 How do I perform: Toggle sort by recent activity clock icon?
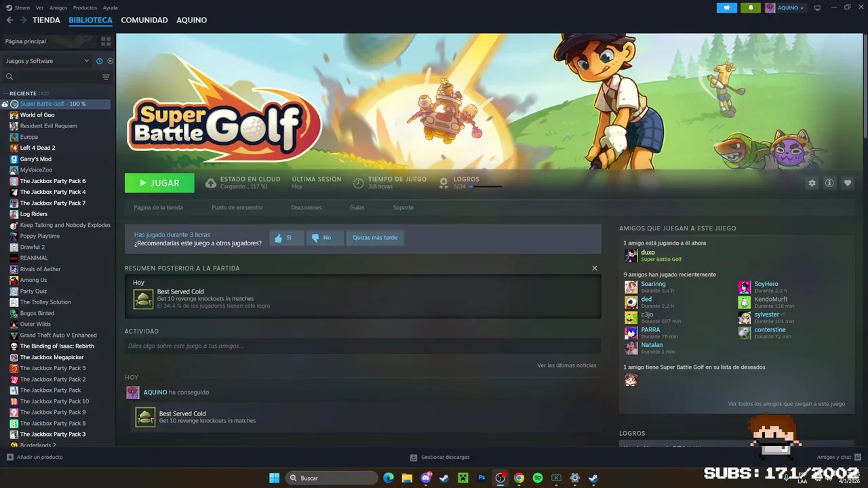pos(100,61)
